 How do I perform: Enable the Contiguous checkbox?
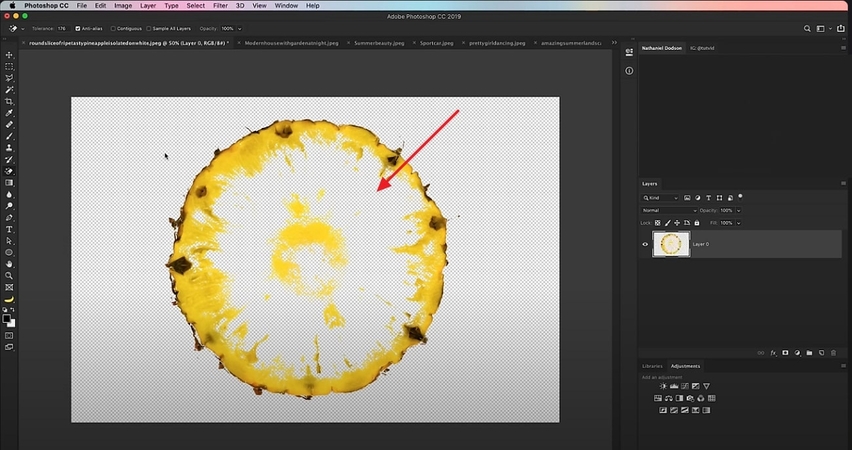coord(113,29)
